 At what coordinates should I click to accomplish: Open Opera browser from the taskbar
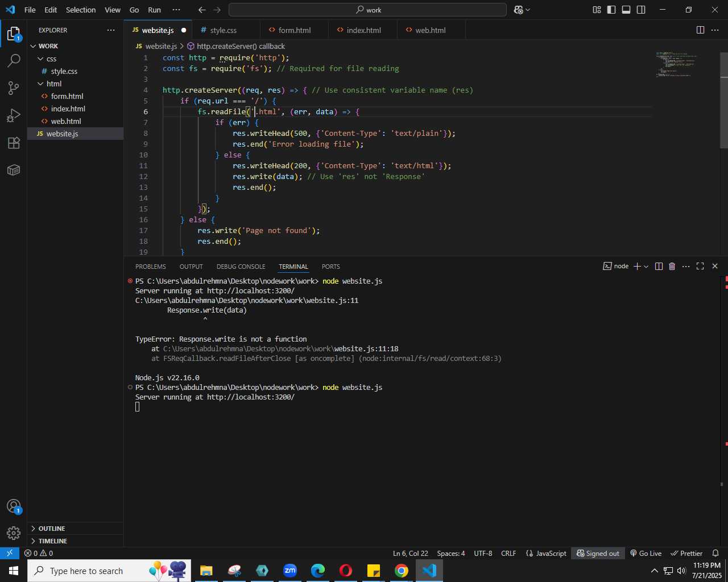346,571
